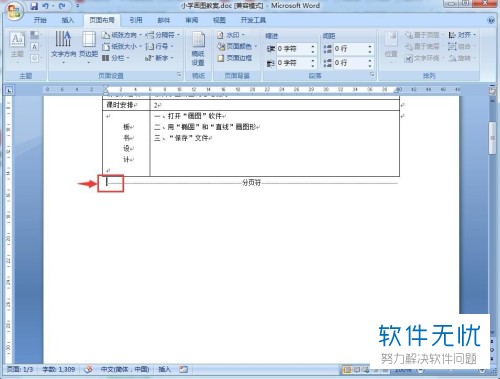Image resolution: width=500 pixels, height=379 pixels.
Task: Open 页面颜色 (Page Color) picker
Action: pos(237,46)
